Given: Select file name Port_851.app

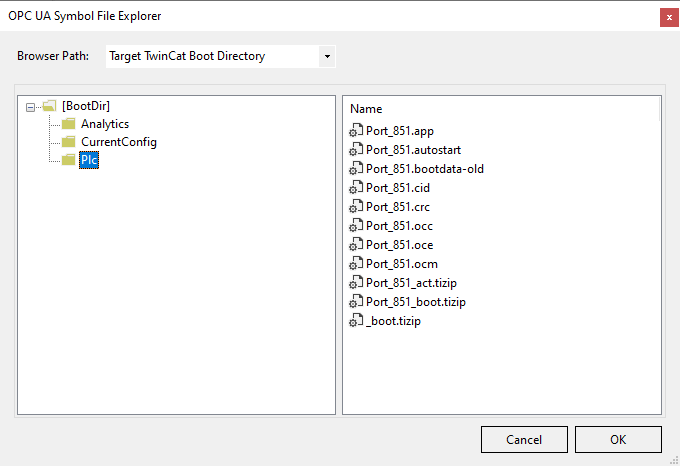Looking at the screenshot, I should 400,131.
